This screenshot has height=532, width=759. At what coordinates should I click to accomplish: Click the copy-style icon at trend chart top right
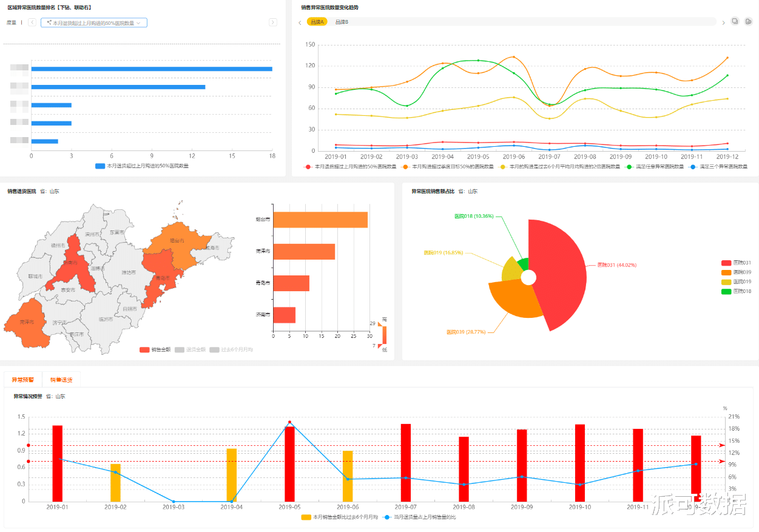(x=735, y=22)
